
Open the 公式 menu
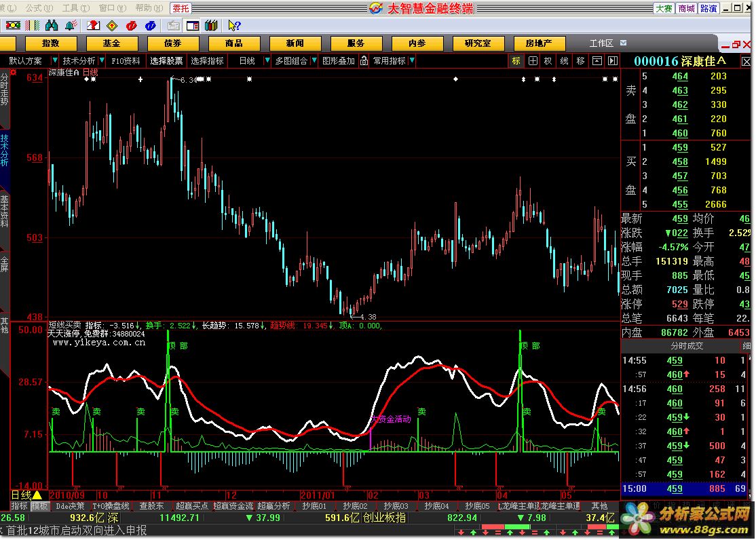pyautogui.click(x=39, y=8)
